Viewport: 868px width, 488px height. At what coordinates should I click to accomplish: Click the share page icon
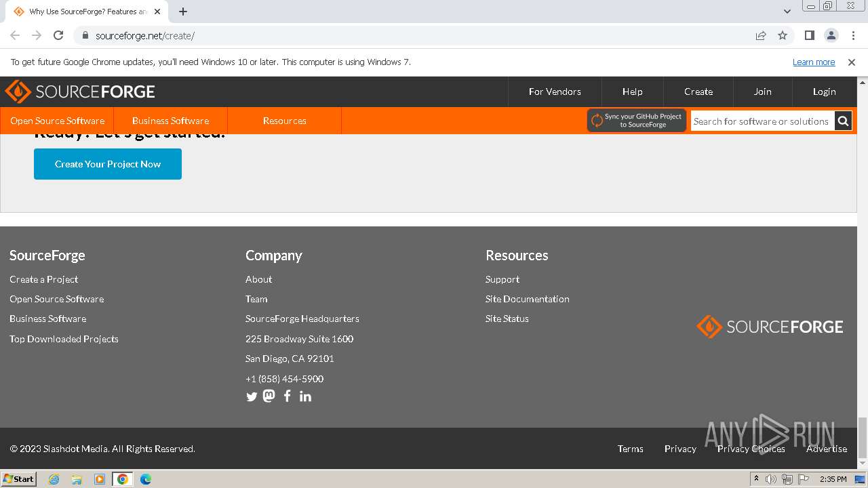click(761, 35)
